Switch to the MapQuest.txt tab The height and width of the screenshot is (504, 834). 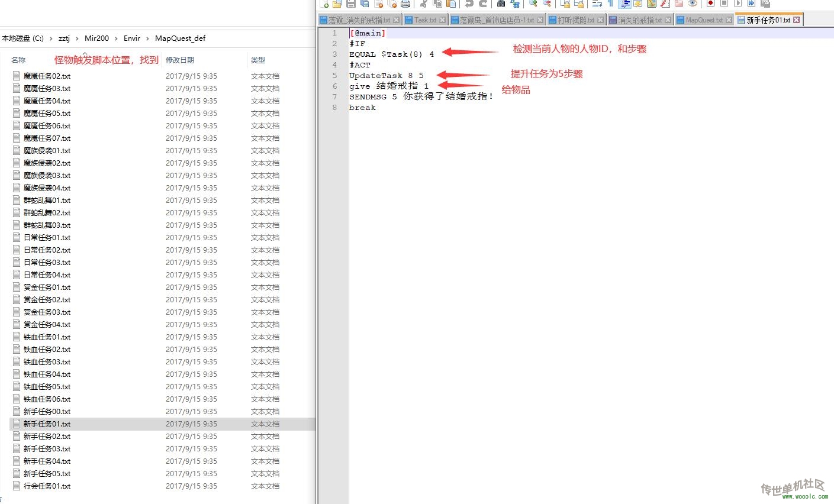click(704, 20)
